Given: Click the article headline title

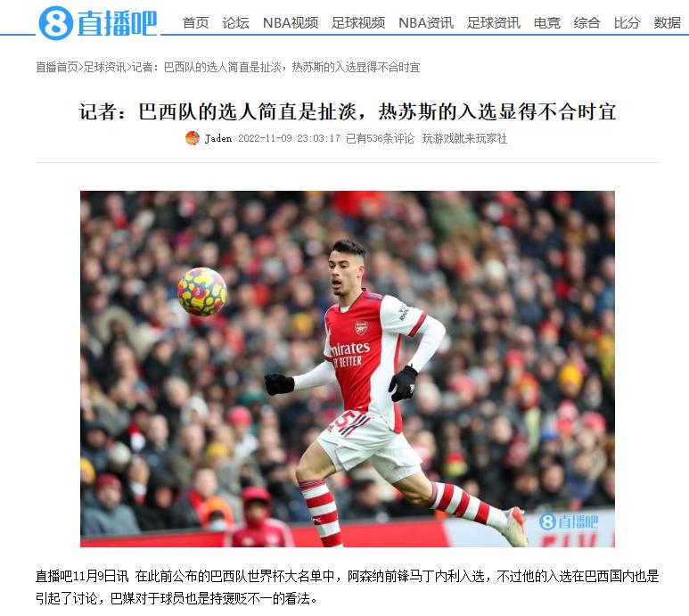Looking at the screenshot, I should [x=348, y=111].
